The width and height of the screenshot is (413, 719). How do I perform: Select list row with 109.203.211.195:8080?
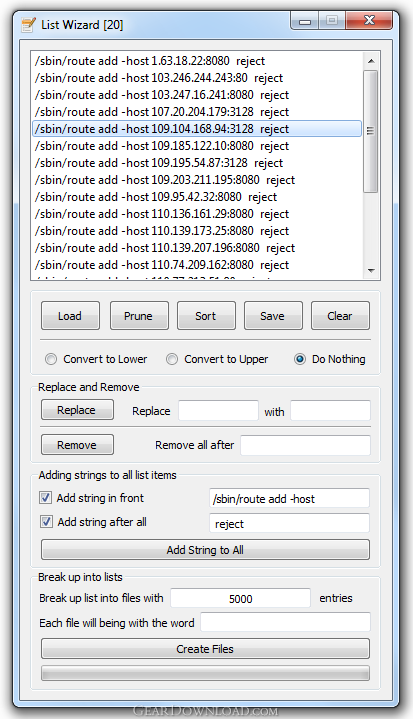click(197, 180)
